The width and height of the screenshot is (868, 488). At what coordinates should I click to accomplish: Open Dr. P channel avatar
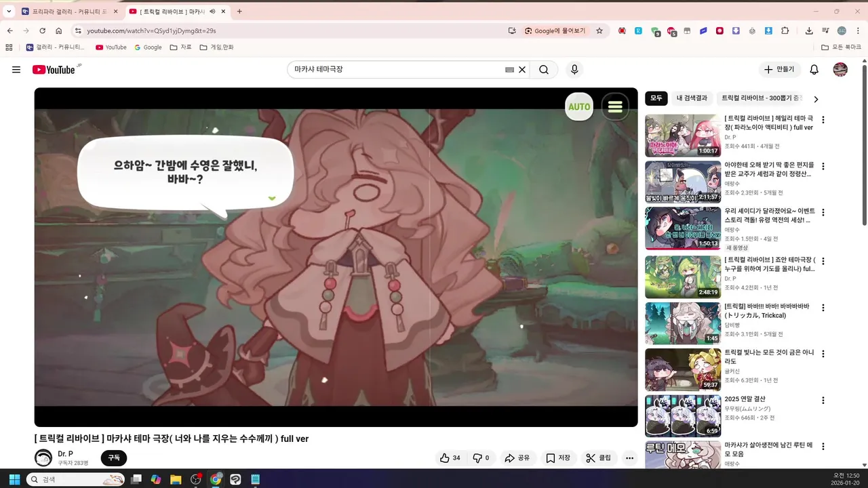[x=43, y=458]
